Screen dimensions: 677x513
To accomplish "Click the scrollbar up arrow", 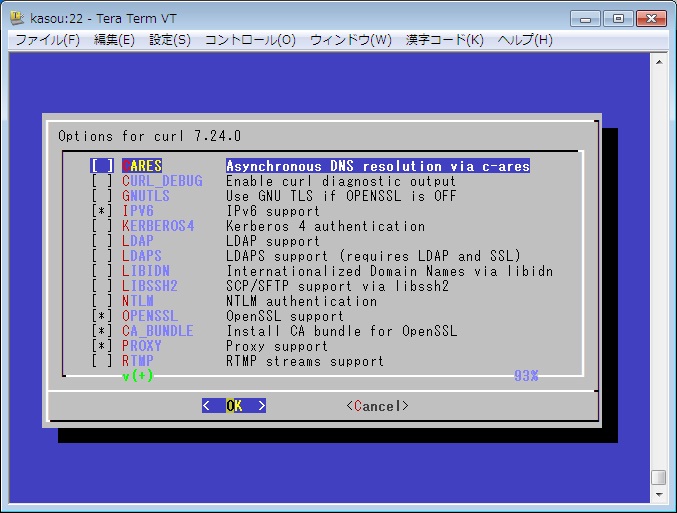I will pyautogui.click(x=658, y=63).
